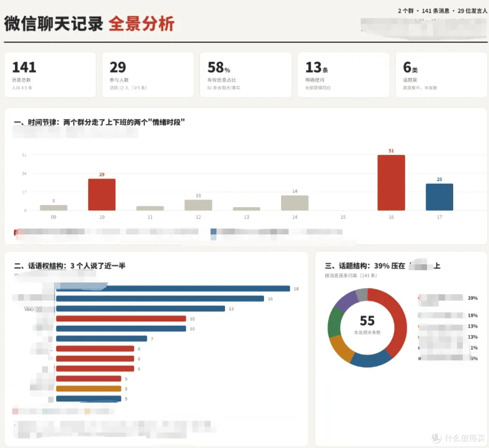Image resolution: width=489 pixels, height=448 pixels.
Task: Click the small gray bar above hour 11
Action: pos(150,208)
